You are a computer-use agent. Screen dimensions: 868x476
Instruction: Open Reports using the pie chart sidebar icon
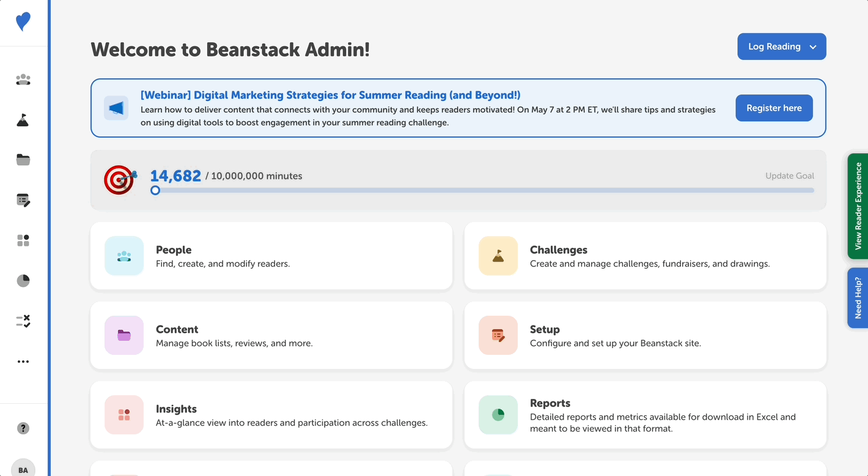[23, 280]
